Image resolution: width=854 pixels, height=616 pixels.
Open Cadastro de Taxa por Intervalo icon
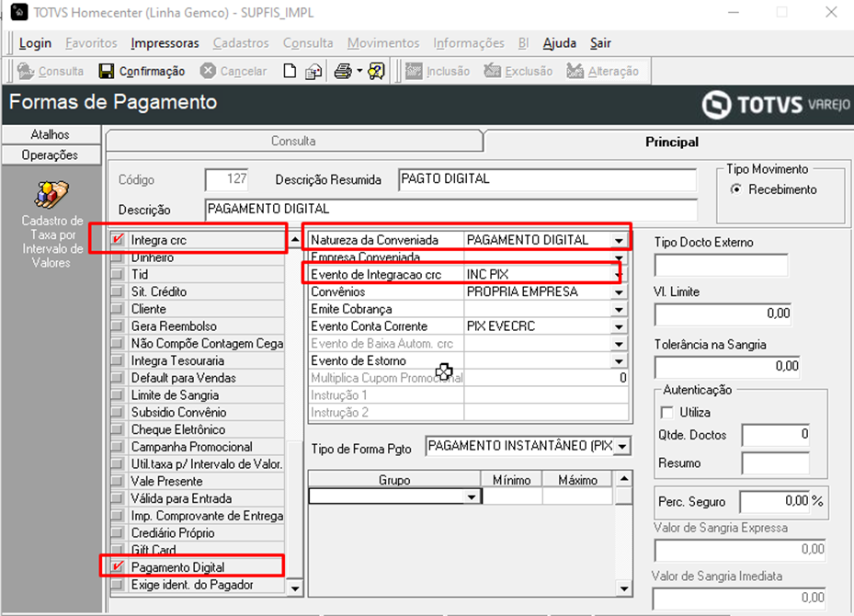pyautogui.click(x=51, y=195)
